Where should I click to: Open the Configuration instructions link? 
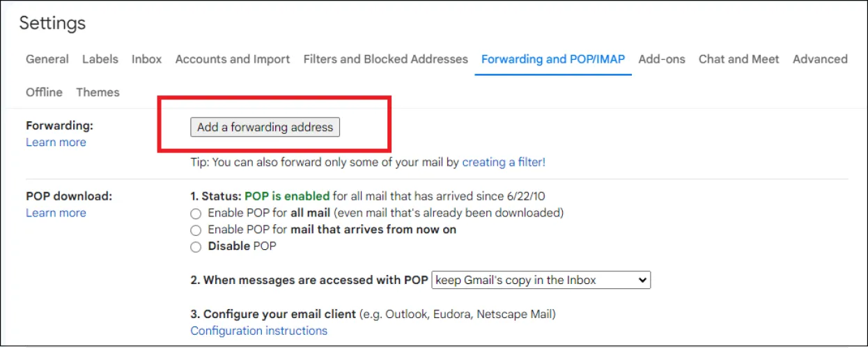click(x=258, y=331)
